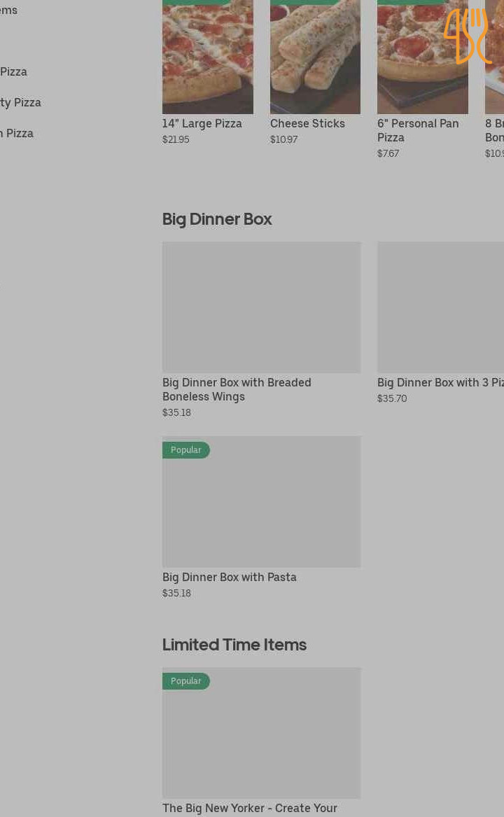Open the 8 Boneless item photo at right edge

pyautogui.click(x=495, y=57)
